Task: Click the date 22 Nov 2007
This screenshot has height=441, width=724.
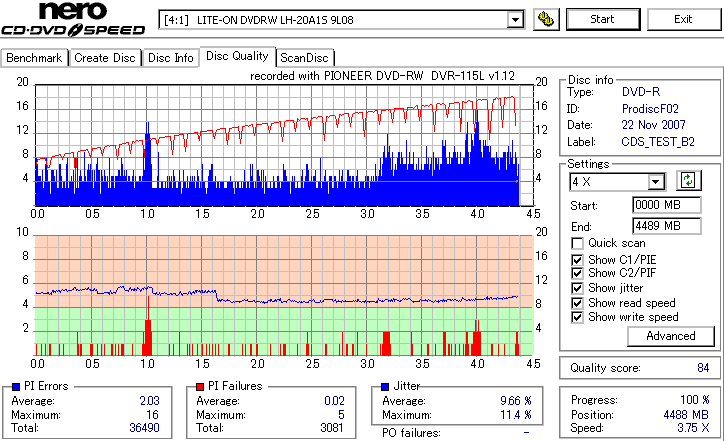Action: click(653, 125)
